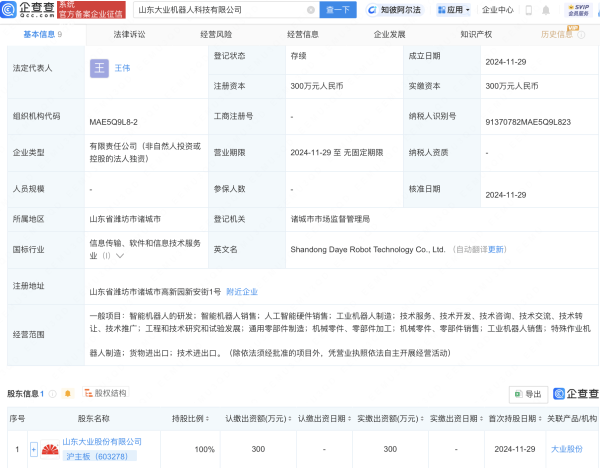Clear the search box with the X icon

[311, 10]
